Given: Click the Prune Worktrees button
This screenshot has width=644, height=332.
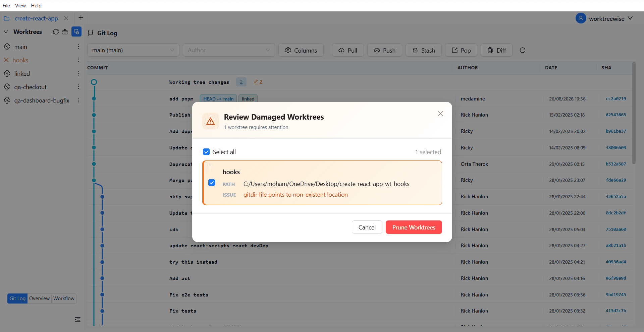Looking at the screenshot, I should tap(414, 227).
